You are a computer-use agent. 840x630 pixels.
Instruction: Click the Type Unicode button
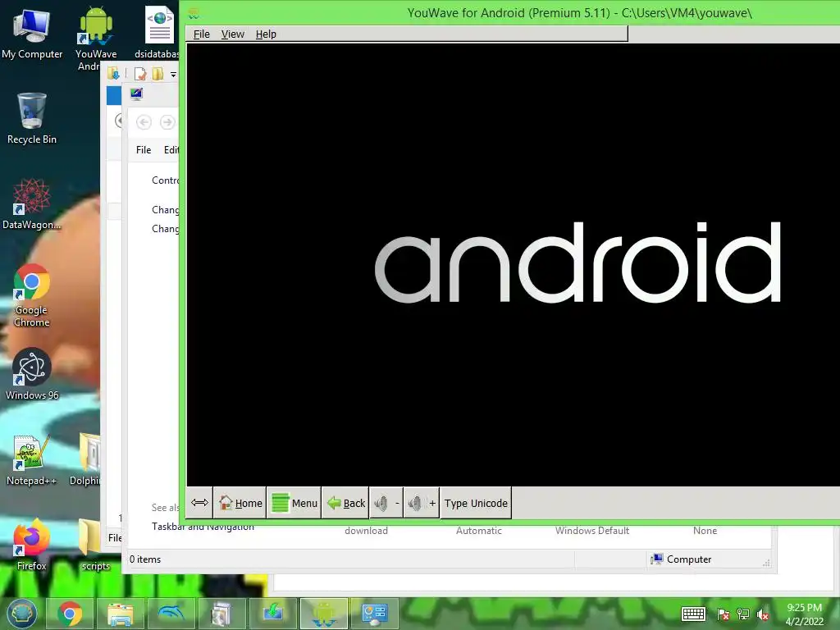[476, 503]
